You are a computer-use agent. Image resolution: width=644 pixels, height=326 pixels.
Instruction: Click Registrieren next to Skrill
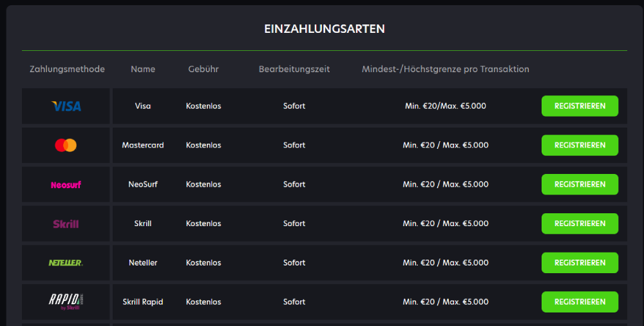click(x=580, y=224)
